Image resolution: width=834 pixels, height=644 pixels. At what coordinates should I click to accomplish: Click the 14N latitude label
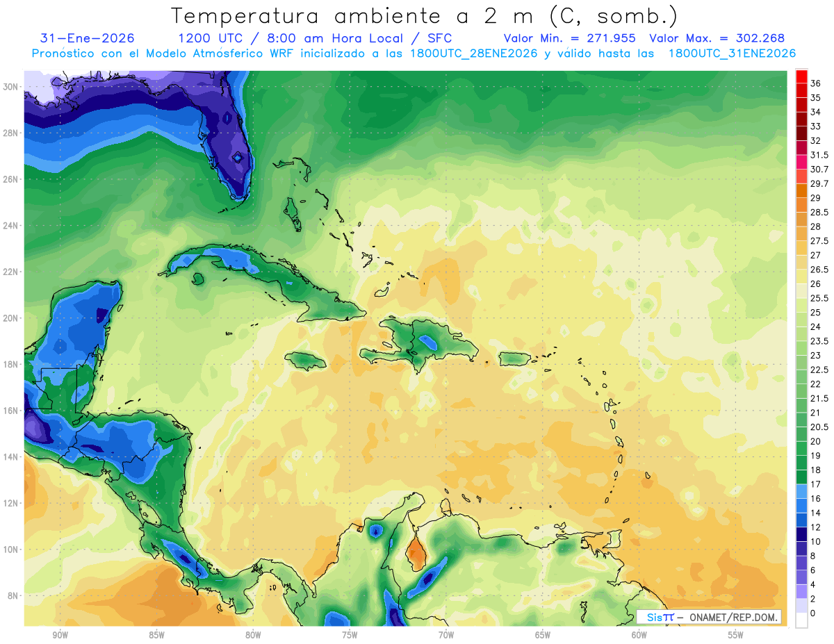pyautogui.click(x=10, y=456)
